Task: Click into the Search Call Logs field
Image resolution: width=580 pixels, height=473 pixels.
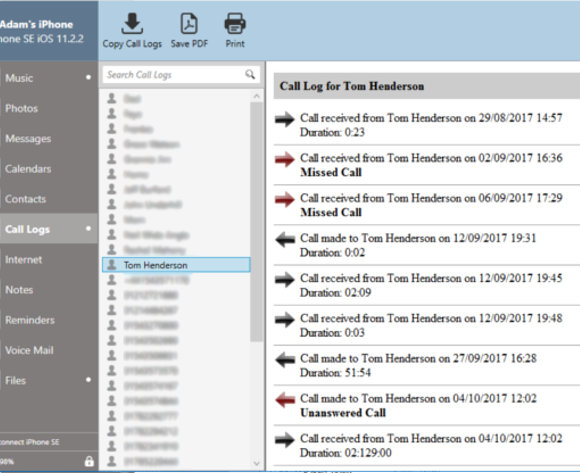Action: [181, 75]
